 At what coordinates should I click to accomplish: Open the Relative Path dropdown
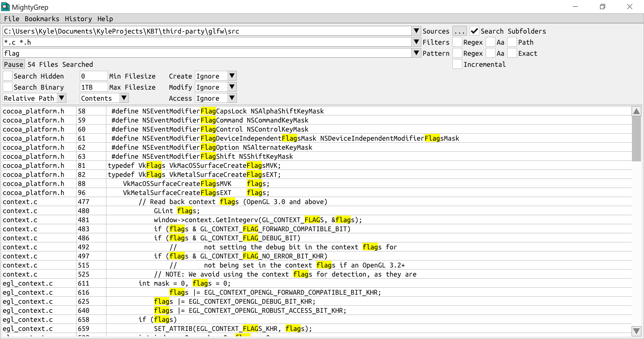pos(35,98)
